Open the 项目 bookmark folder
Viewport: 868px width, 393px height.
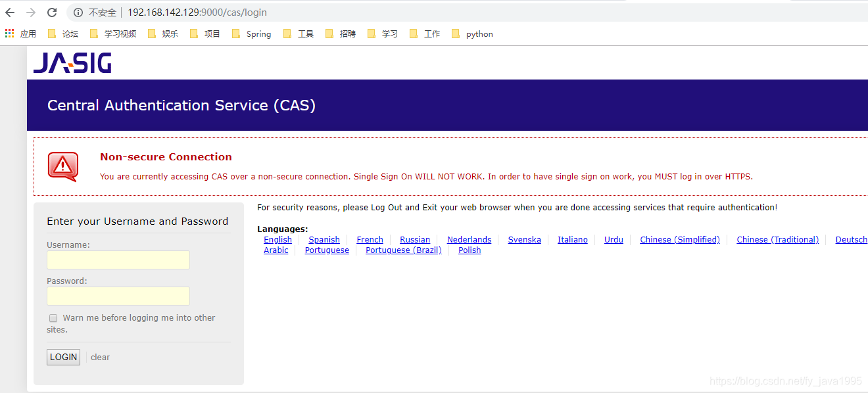pos(205,34)
